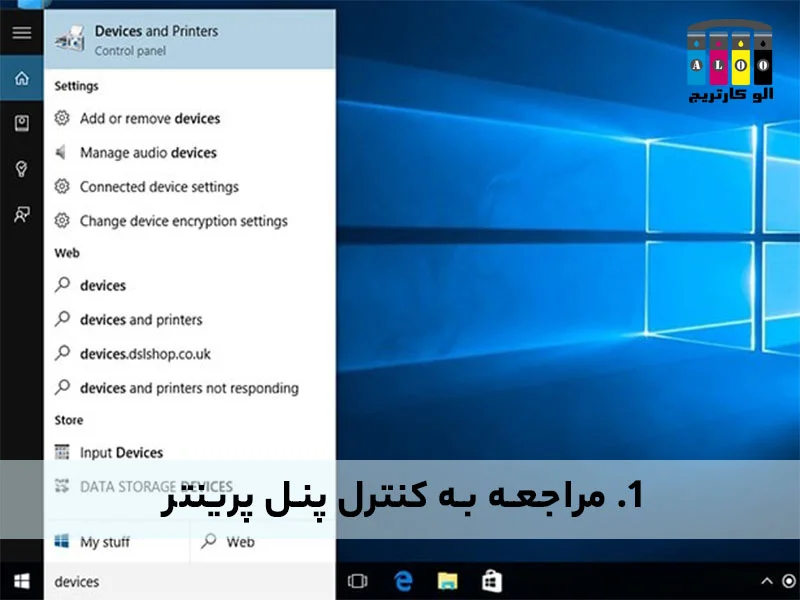Search web for devices and printers

pos(190,319)
